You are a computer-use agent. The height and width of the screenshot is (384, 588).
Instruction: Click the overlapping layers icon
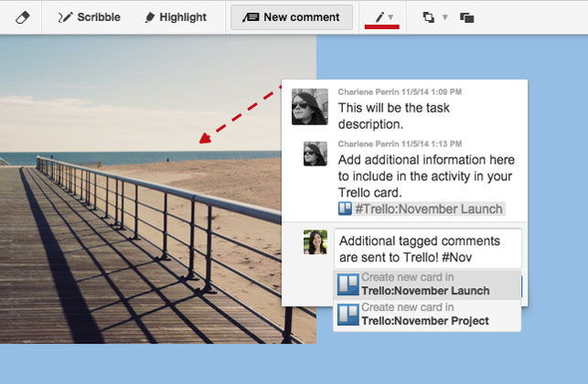pos(467,17)
